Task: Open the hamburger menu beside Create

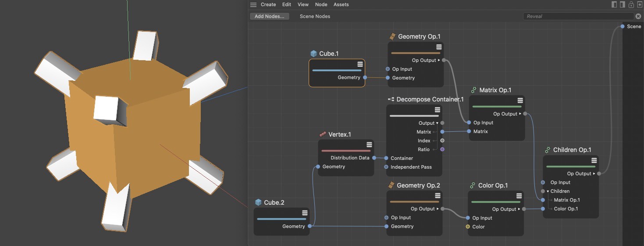Action: (253, 4)
